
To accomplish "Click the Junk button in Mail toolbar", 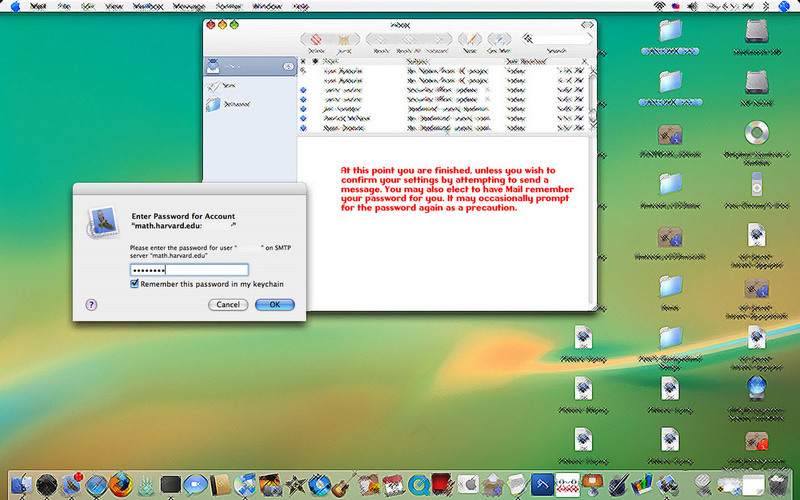I will [x=342, y=40].
